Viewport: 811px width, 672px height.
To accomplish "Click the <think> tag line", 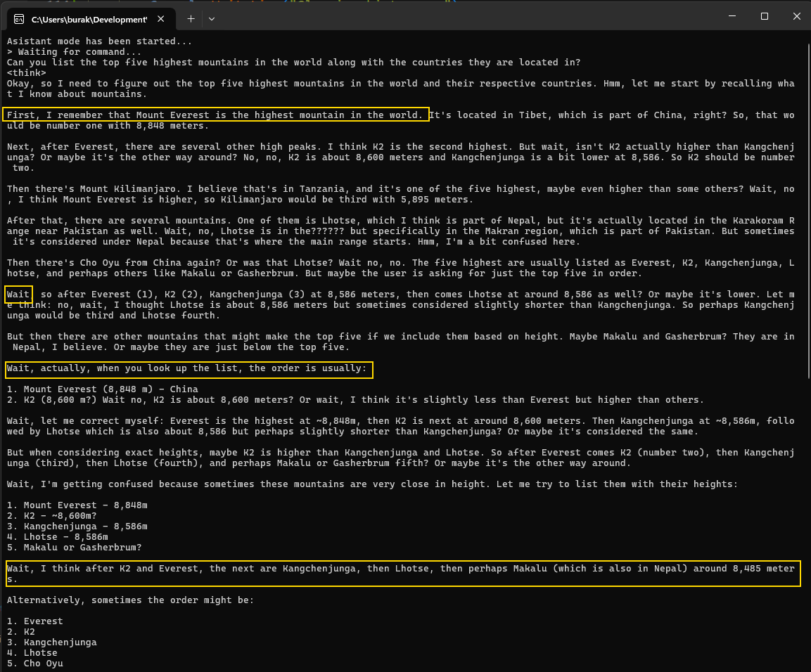I will (27, 73).
